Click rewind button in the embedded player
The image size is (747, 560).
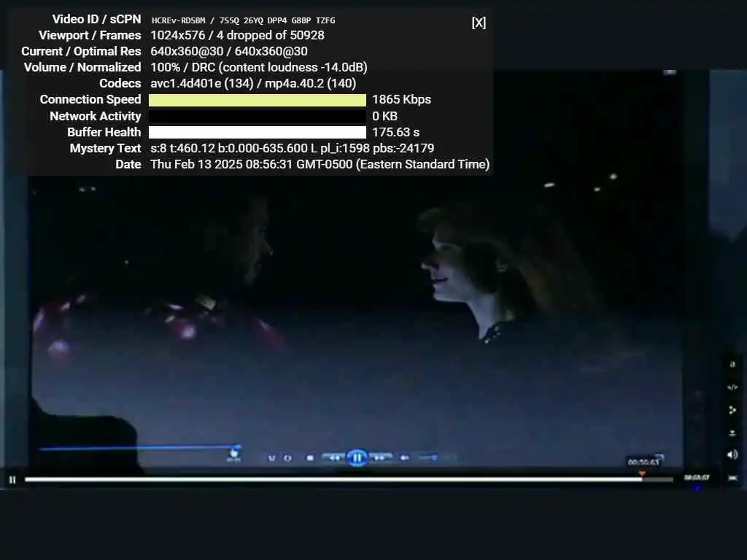(x=334, y=458)
